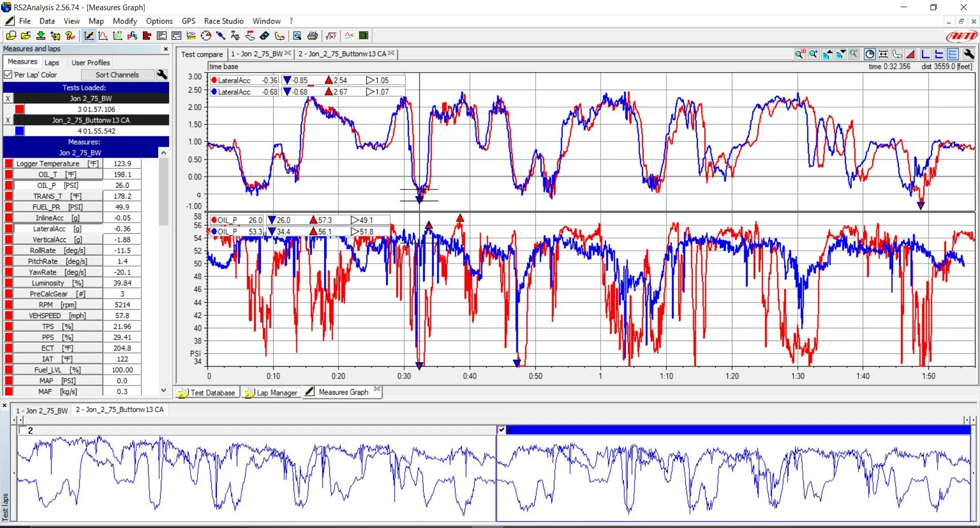Toggle the distance base ruler icon
The image size is (980, 528).
(884, 54)
